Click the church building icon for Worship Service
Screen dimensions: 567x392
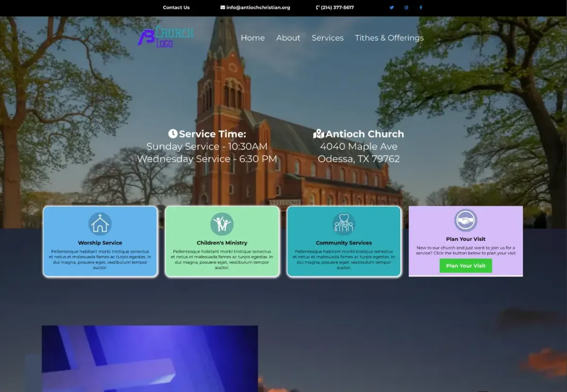(x=100, y=224)
